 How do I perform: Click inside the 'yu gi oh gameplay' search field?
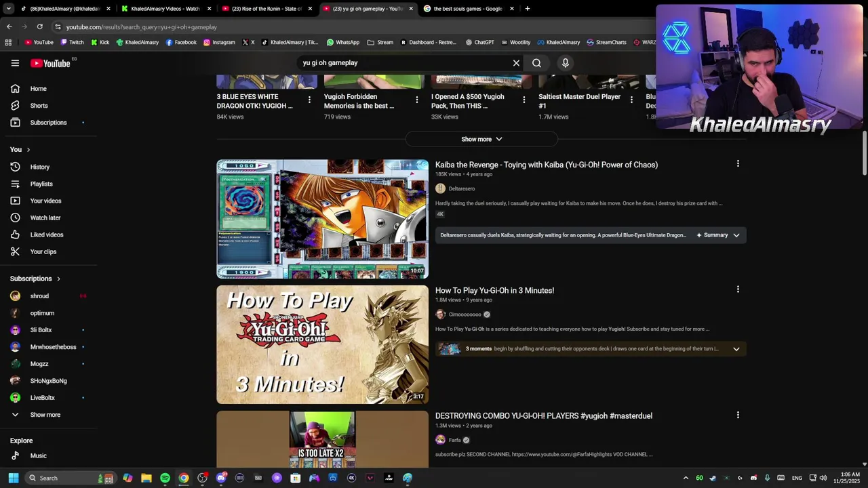(x=403, y=63)
